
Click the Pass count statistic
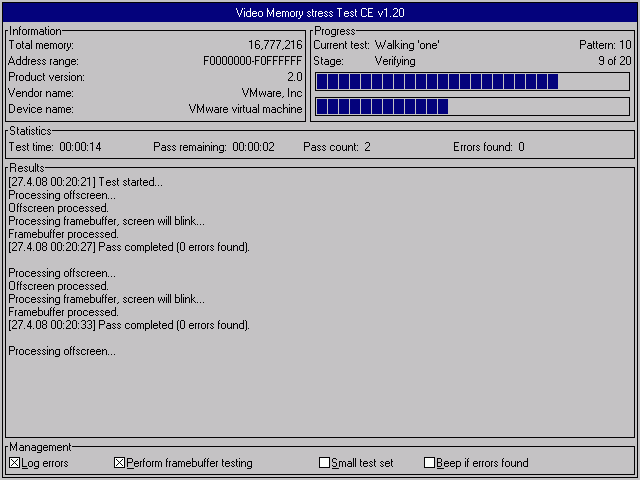tap(337, 147)
